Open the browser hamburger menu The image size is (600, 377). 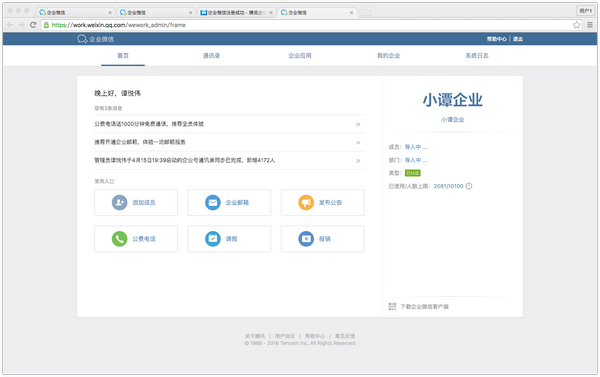point(590,25)
